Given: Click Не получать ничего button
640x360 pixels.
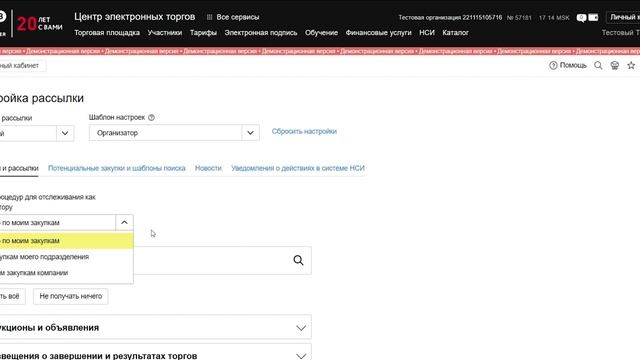Looking at the screenshot, I should [x=71, y=296].
